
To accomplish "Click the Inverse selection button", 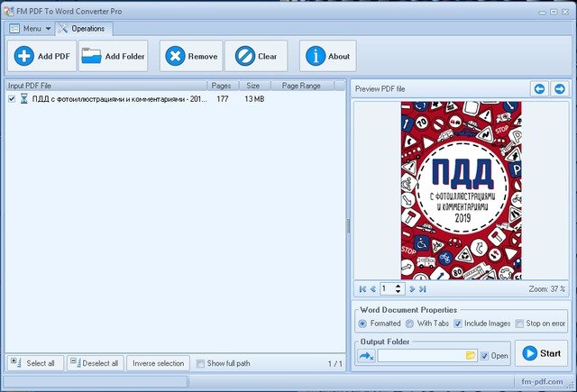I will coord(158,363).
